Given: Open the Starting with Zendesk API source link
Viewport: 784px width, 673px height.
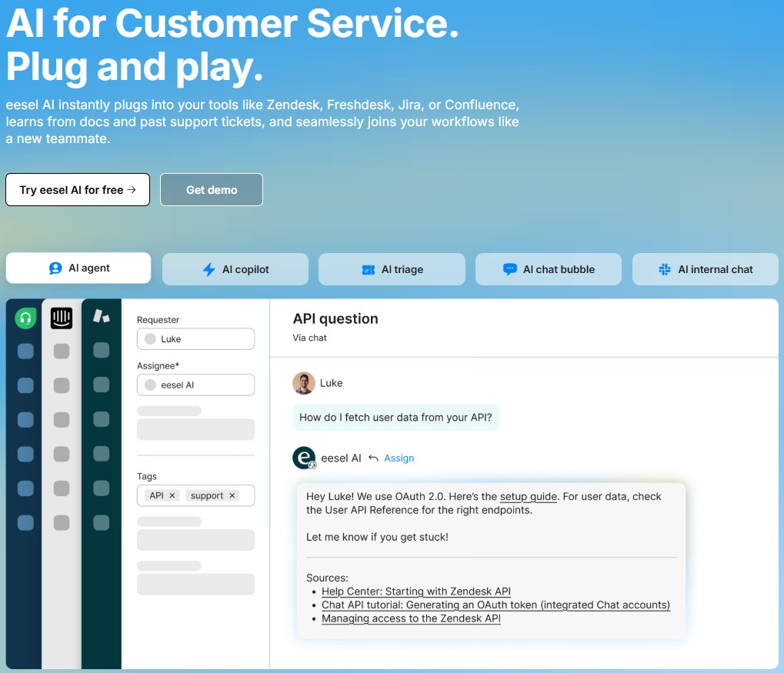Looking at the screenshot, I should coord(416,591).
